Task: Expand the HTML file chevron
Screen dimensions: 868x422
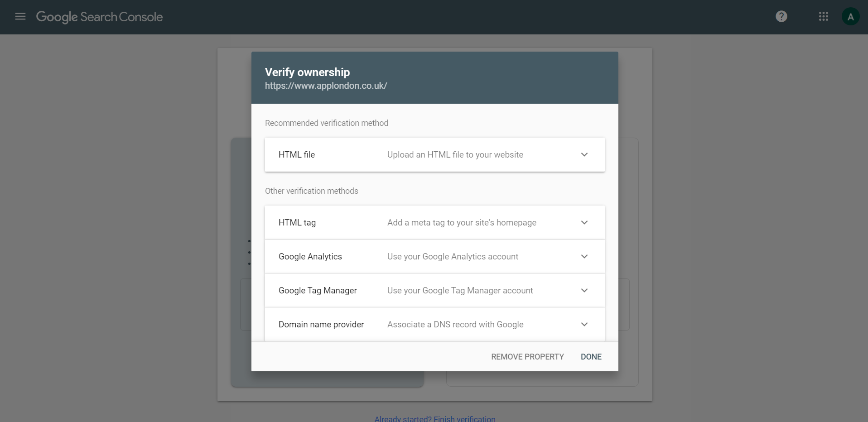Action: (584, 155)
